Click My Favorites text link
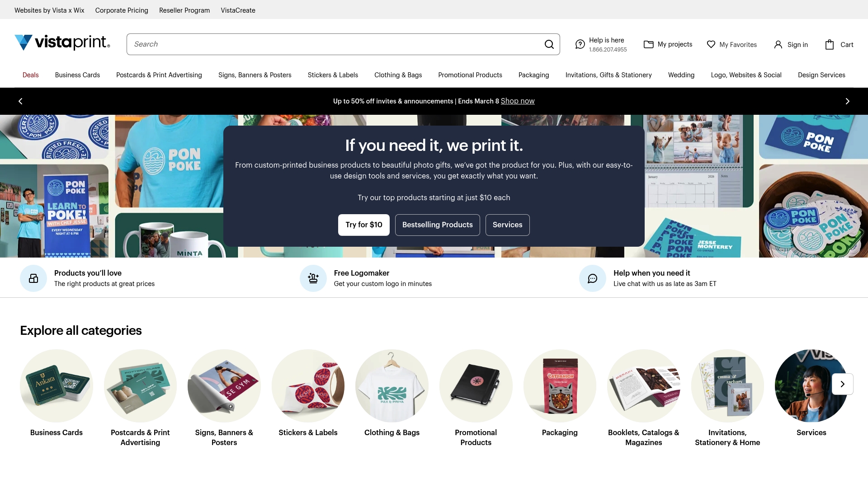This screenshot has width=868, height=488. pos(738,45)
